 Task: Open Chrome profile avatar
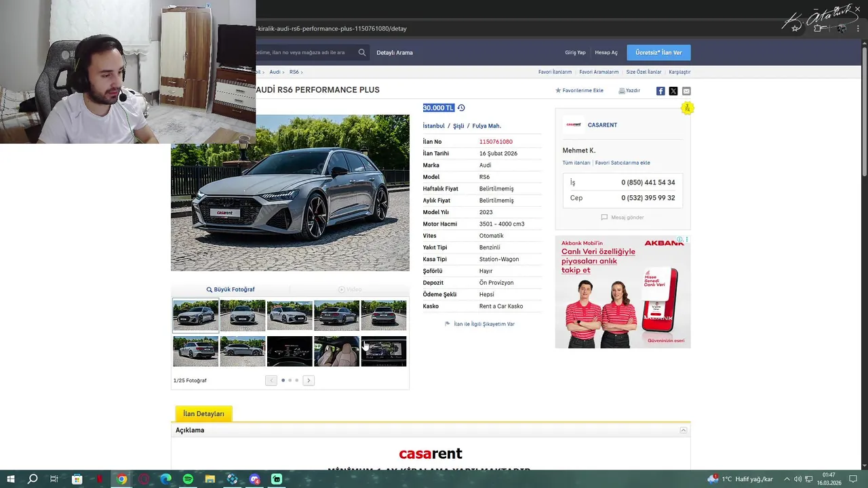click(841, 28)
